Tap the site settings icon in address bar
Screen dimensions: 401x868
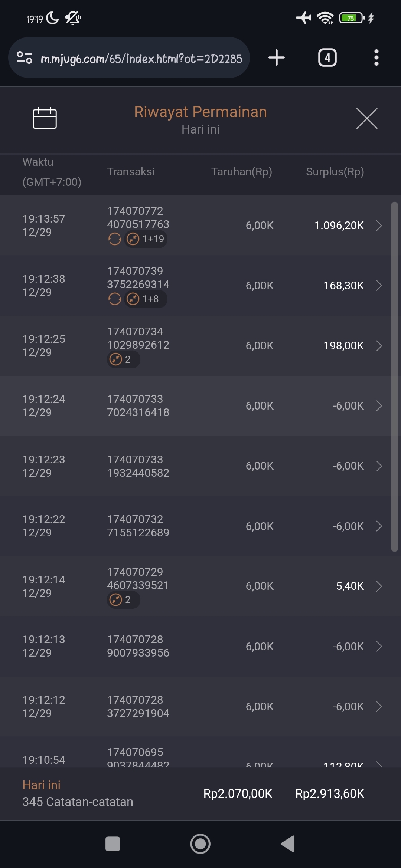[x=25, y=58]
